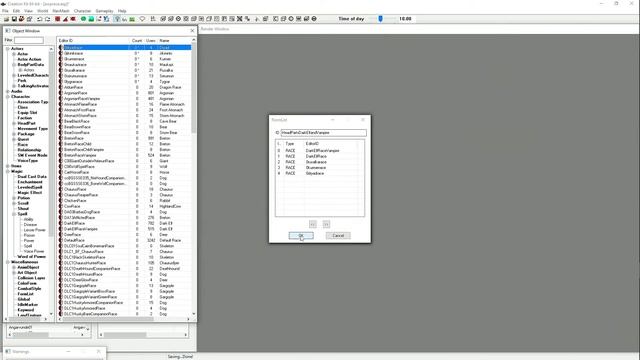This screenshot has width=640, height=360.
Task: Click the >> button in FormList dialog
Action: click(326, 224)
